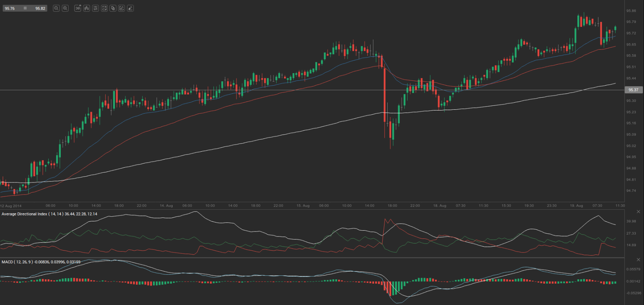The height and width of the screenshot is (305, 644).
Task: Close the MACD indicator panel
Action: [x=638, y=259]
